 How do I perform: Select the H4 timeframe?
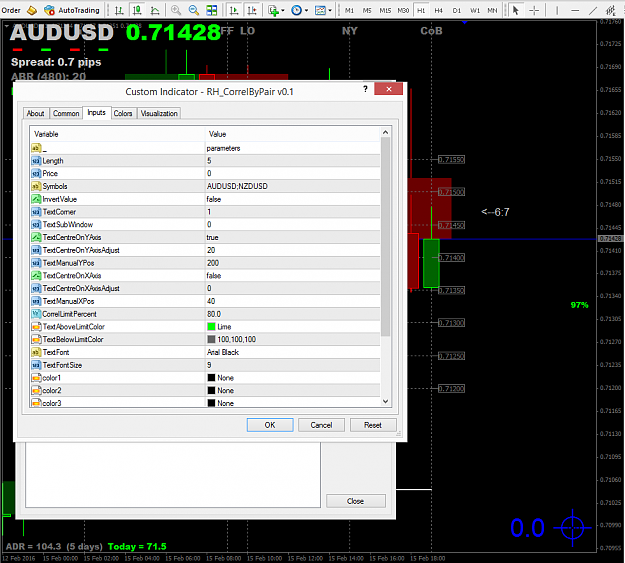tap(438, 10)
